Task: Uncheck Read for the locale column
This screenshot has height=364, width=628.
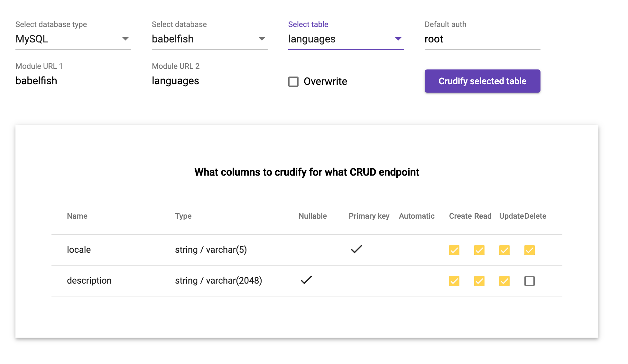Action: (x=479, y=250)
